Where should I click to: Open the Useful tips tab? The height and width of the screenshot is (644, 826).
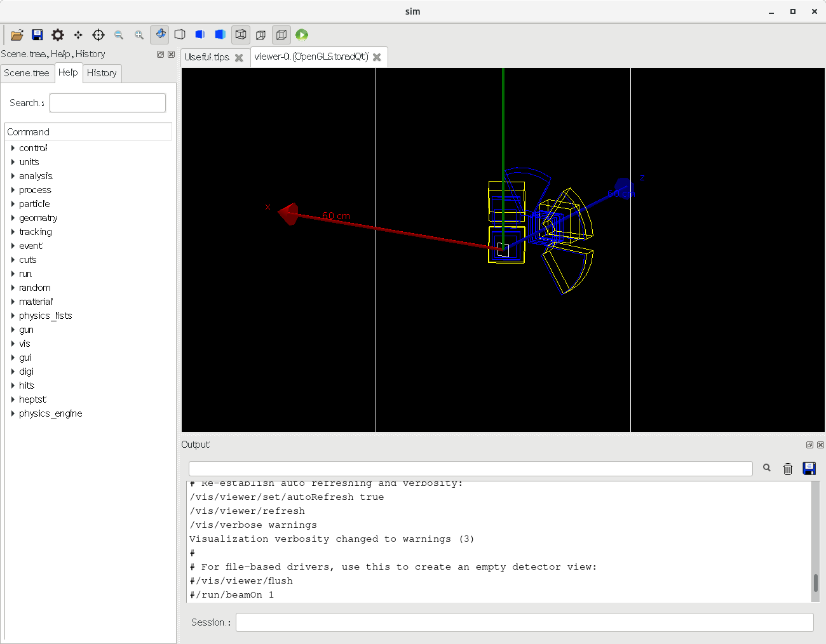[207, 57]
